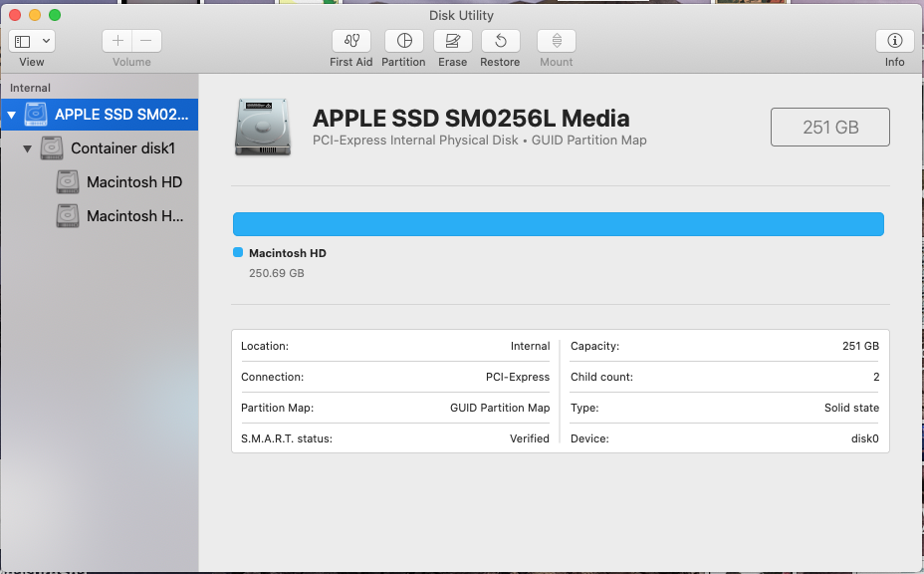Click the Macintosh HD volume icon
924x574 pixels.
point(67,181)
